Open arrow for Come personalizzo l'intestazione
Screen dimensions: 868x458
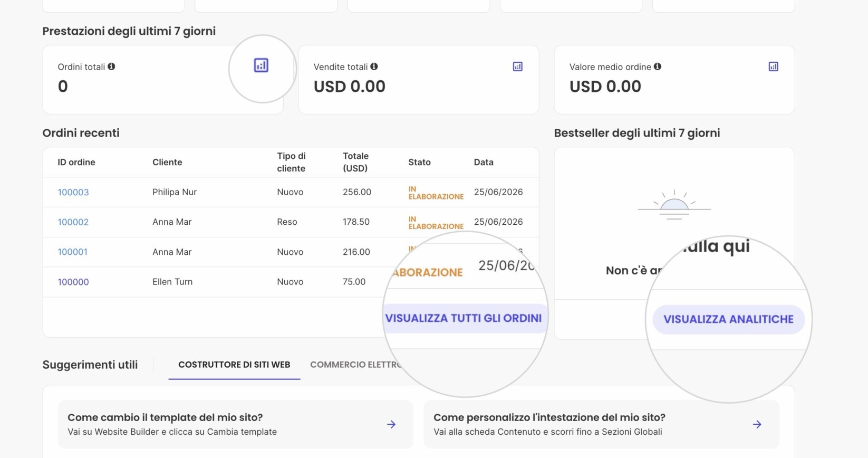757,424
